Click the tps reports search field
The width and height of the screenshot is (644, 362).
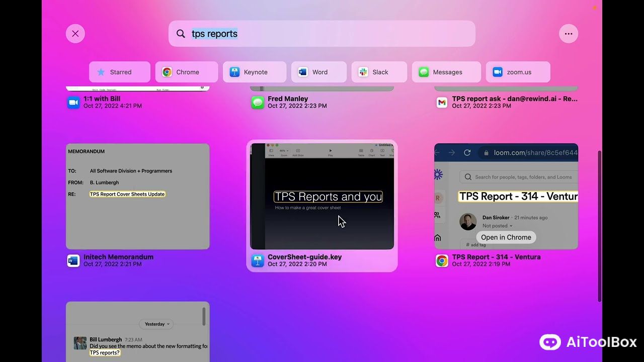[x=322, y=34]
